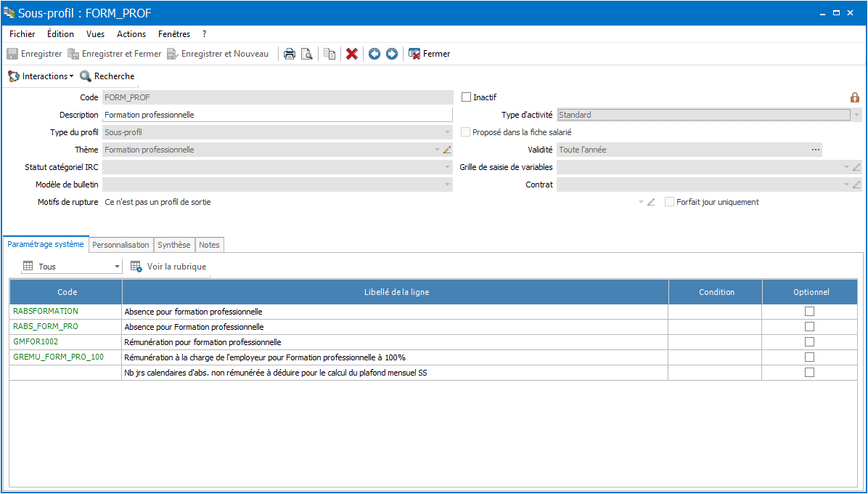
Task: Open the Type du profil dropdown
Action: [x=447, y=132]
